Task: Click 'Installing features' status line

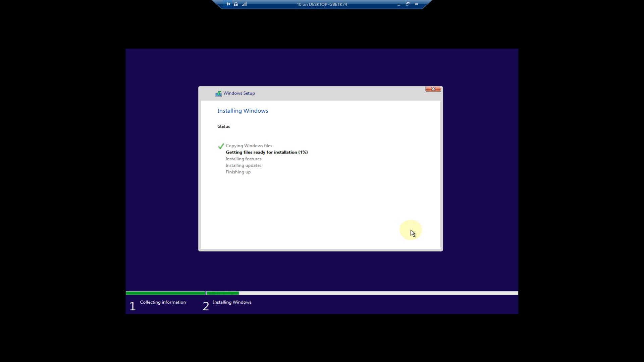Action: point(244,159)
